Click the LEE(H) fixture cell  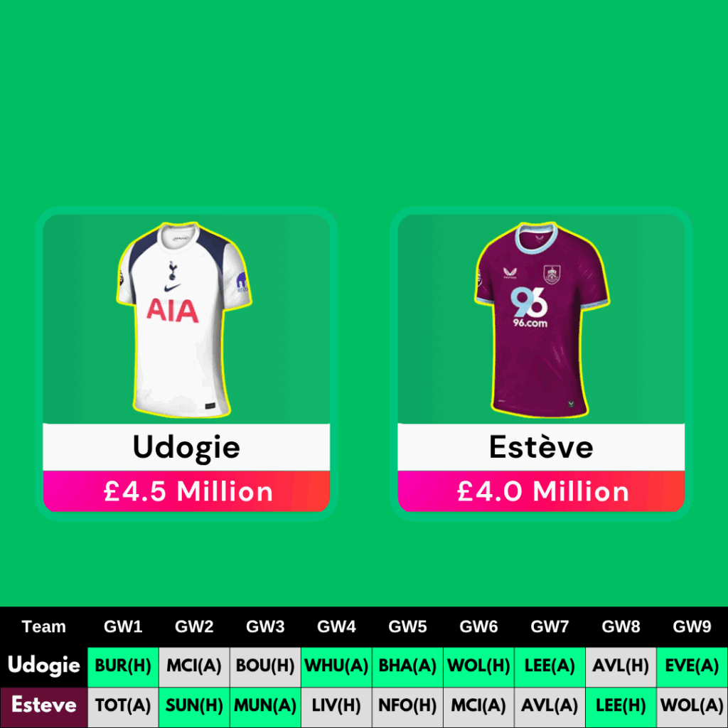pyautogui.click(x=621, y=705)
